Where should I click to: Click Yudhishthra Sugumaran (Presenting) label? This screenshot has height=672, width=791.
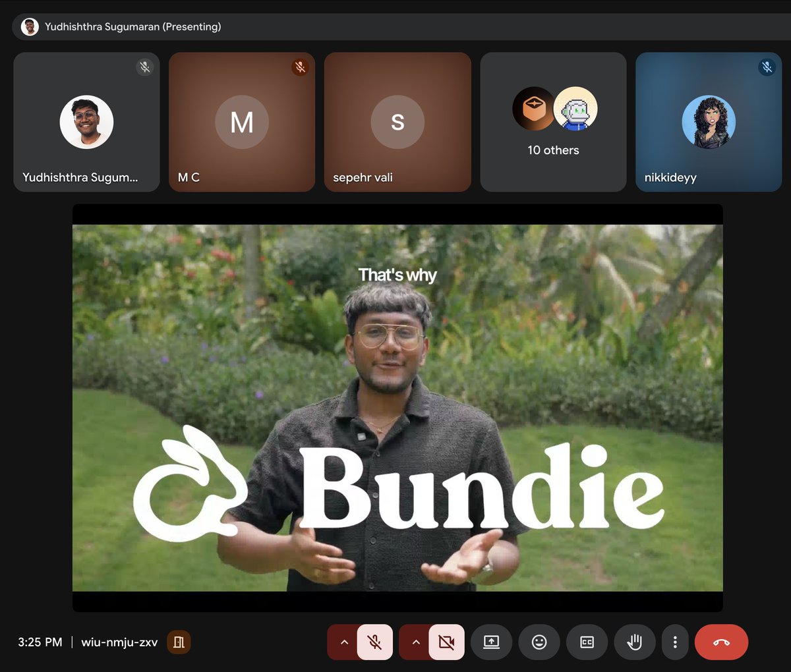click(x=133, y=27)
